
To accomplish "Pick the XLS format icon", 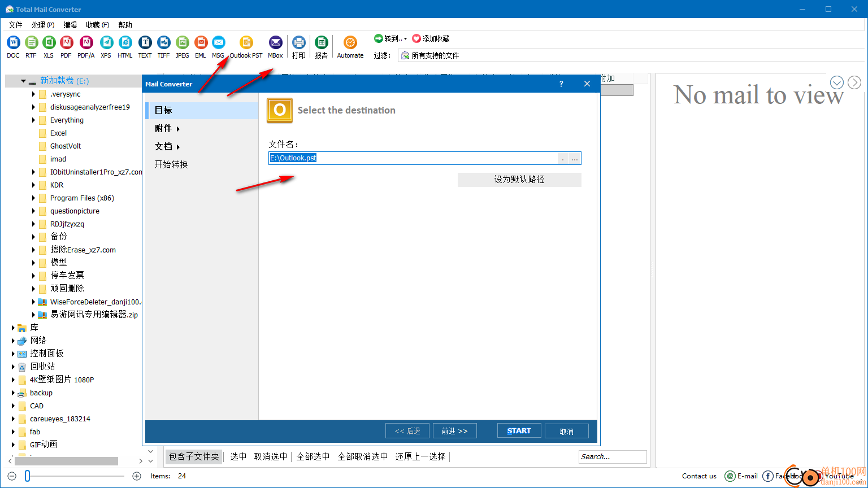I will (49, 42).
